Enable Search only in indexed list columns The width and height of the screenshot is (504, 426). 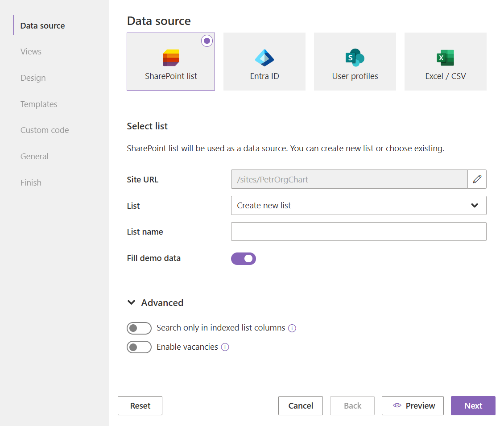point(139,328)
